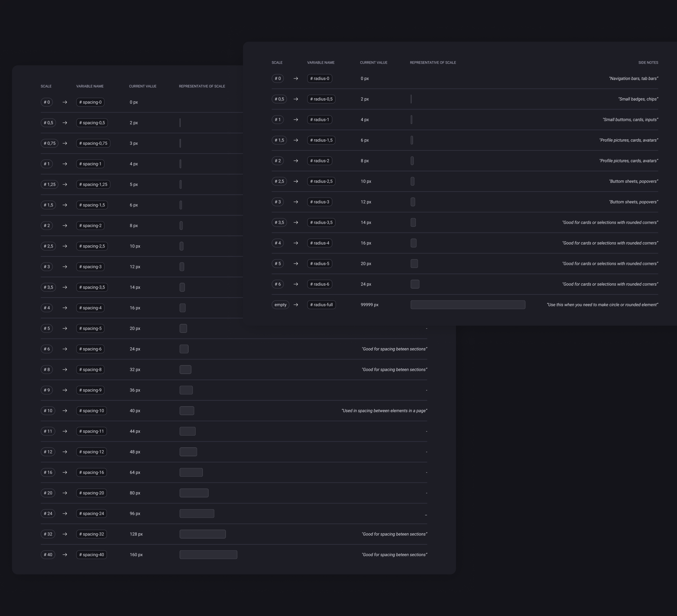
Task: Click the 'Small badges, chips' side note
Action: pyautogui.click(x=638, y=99)
